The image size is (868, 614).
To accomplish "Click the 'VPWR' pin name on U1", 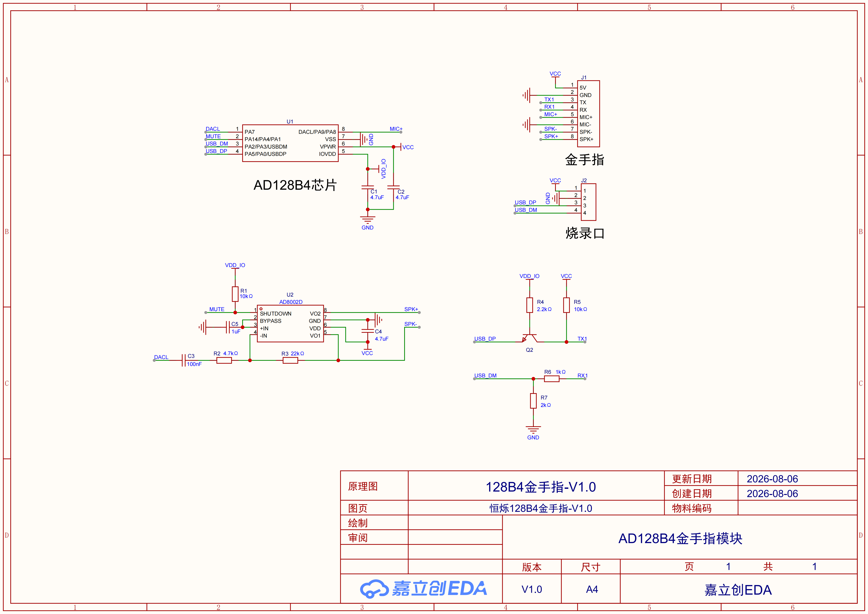I will coord(328,147).
